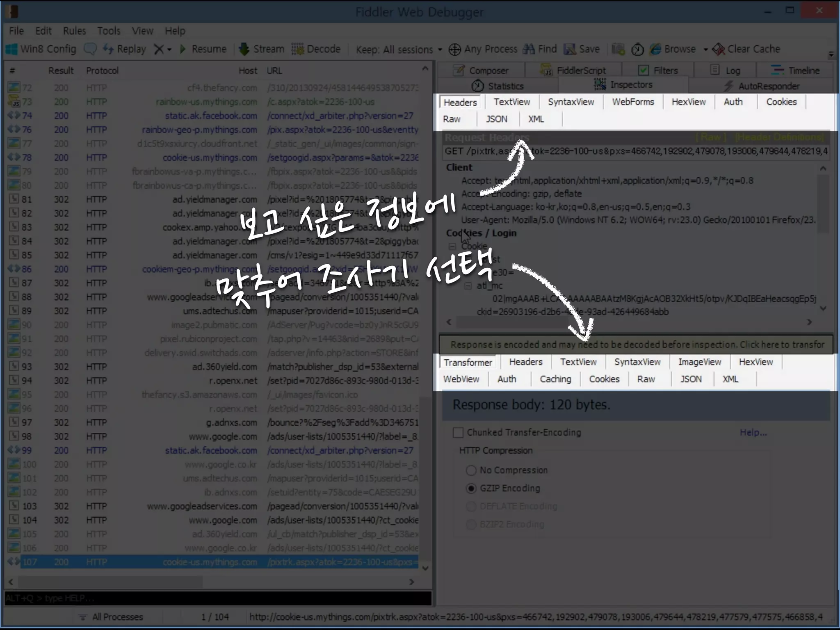Switch to response ImageView tab
The image size is (840, 630).
(x=699, y=362)
